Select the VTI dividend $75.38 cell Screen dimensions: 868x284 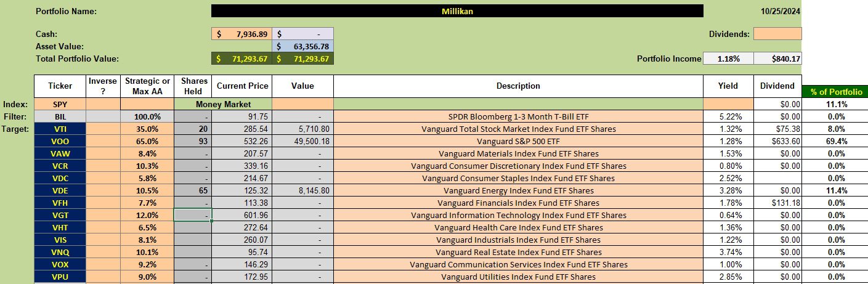777,129
